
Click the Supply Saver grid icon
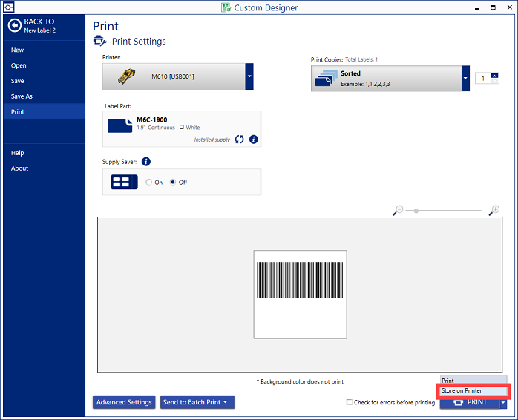pos(124,182)
